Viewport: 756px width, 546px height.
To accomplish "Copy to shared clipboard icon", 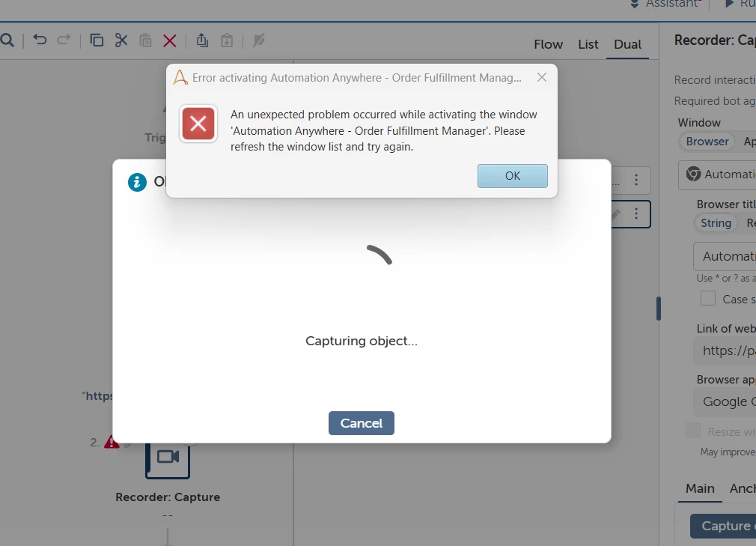I will tap(202, 40).
